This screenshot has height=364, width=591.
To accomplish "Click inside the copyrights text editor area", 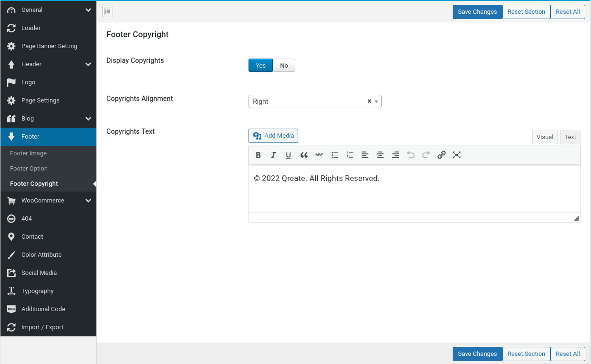I will [x=414, y=189].
